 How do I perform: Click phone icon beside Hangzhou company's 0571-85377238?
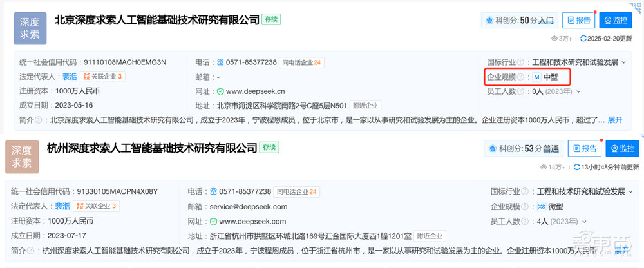pyautogui.click(x=213, y=191)
